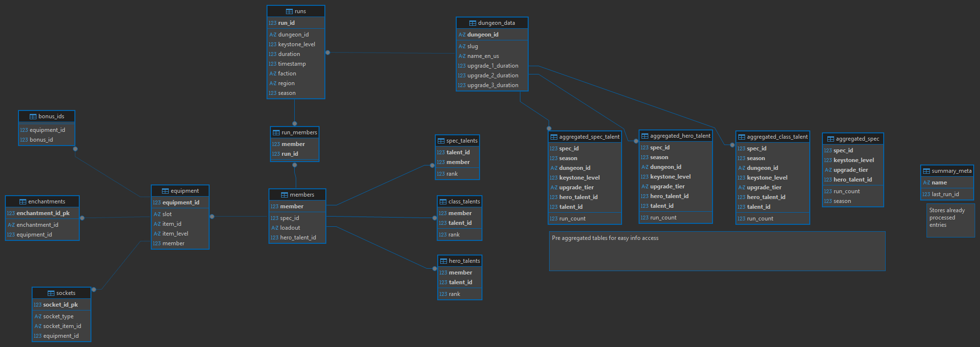Select the runs table header
The height and width of the screenshot is (347, 980).
(x=296, y=11)
